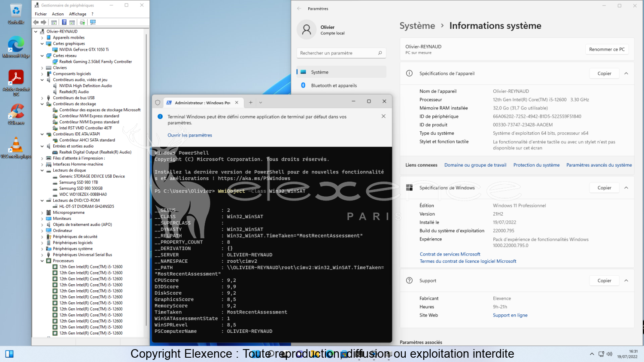
Task: Collapse the Processeurs tree node
Action: click(42, 261)
